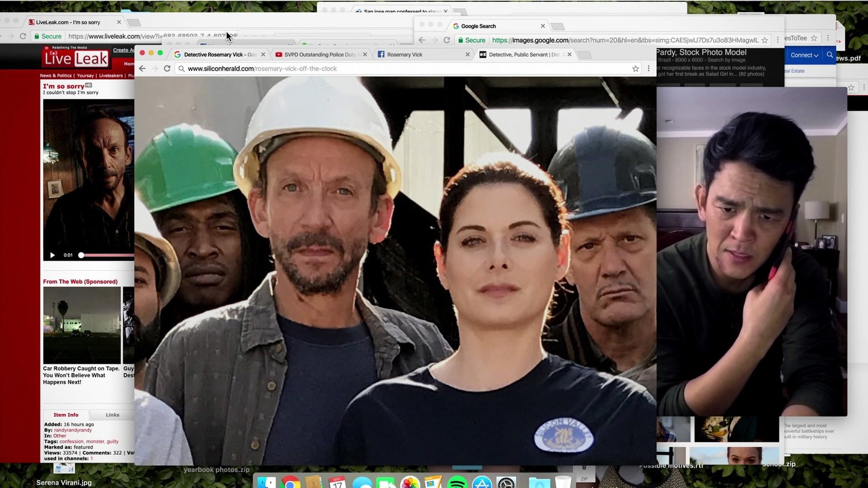Reload the siliconherald.com page
This screenshot has width=868, height=488.
tap(167, 68)
